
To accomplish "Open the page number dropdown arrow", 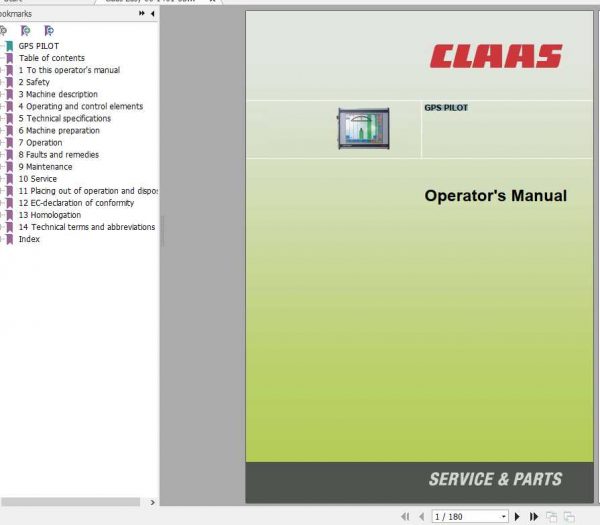I will [x=504, y=517].
